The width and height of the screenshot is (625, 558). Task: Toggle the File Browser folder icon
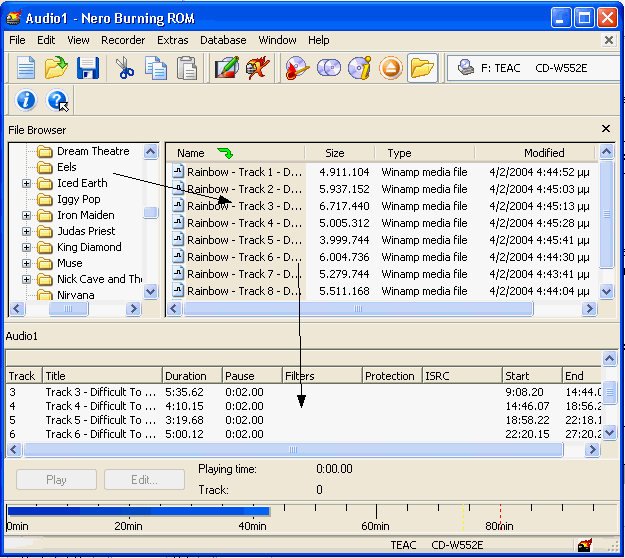click(422, 68)
